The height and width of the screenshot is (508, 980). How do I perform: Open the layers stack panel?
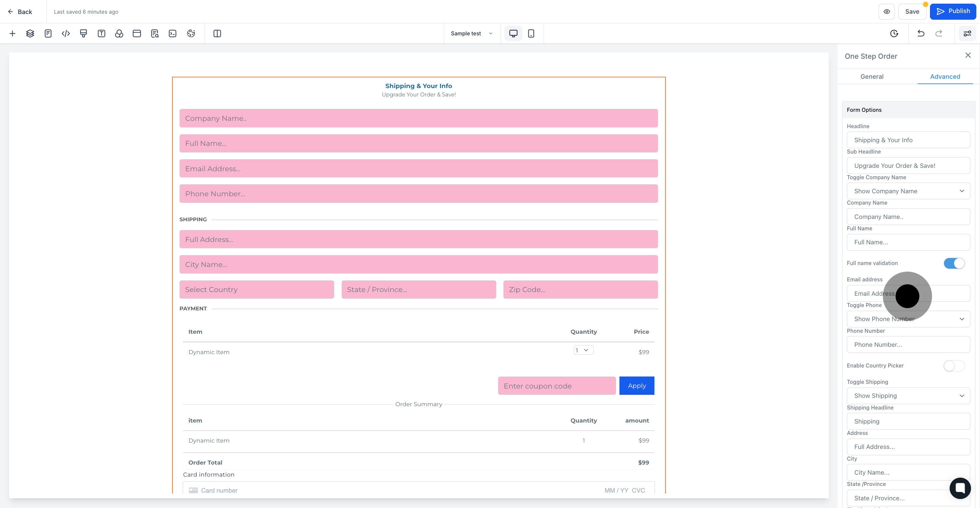tap(30, 33)
